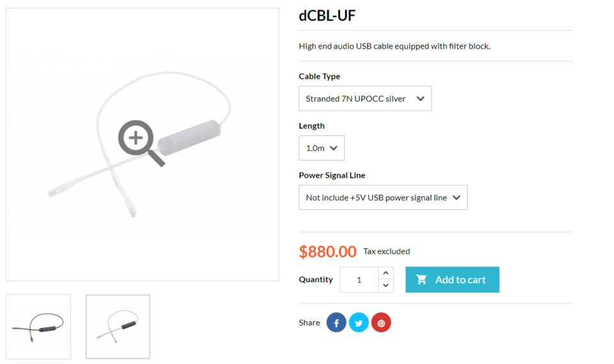Image resolution: width=614 pixels, height=364 pixels.
Task: Select the black cable thumbnail
Action: coord(38,327)
